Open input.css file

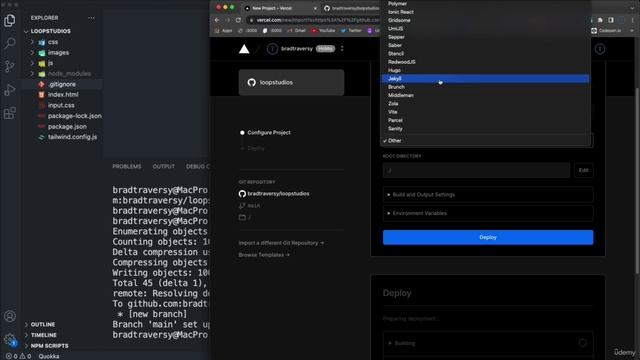point(62,105)
